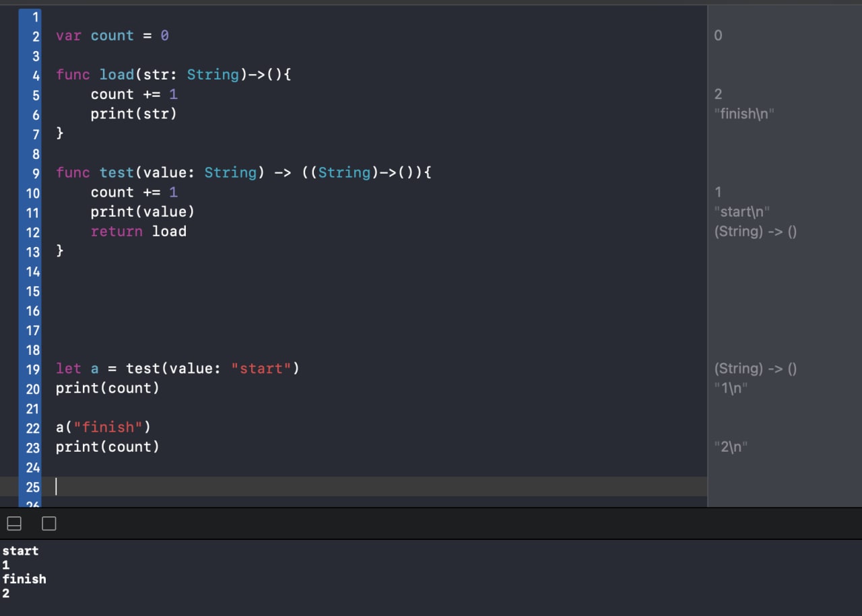Click "print(count)" on line 20

tap(108, 388)
